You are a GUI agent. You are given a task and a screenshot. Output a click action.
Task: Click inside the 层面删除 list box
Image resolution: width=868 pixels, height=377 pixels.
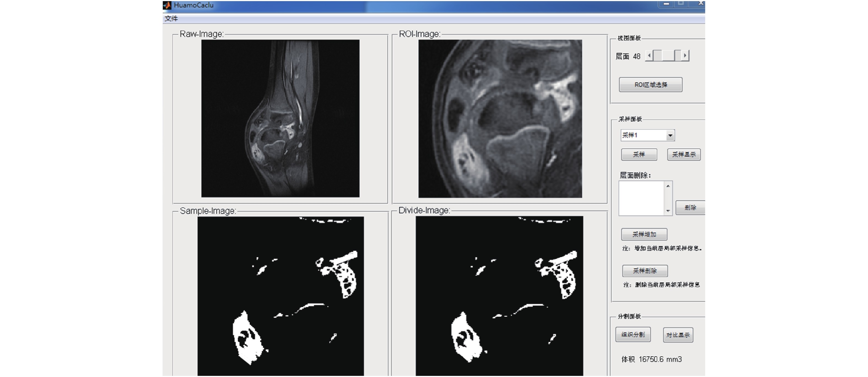(x=641, y=198)
